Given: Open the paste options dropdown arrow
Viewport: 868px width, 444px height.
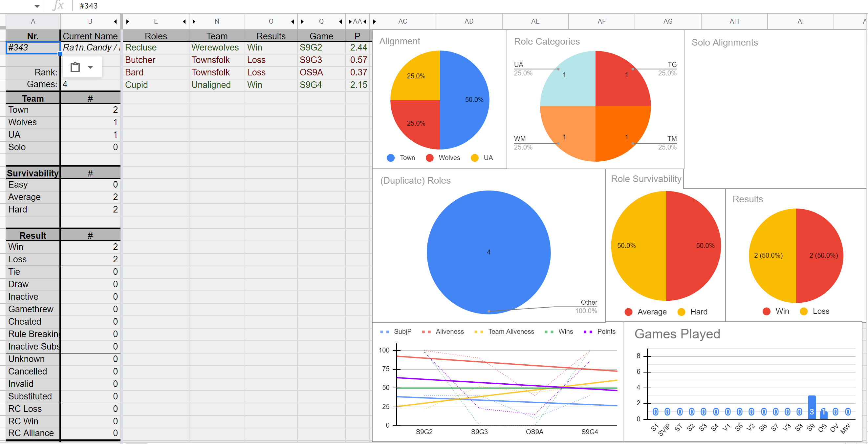Looking at the screenshot, I should tap(90, 67).
